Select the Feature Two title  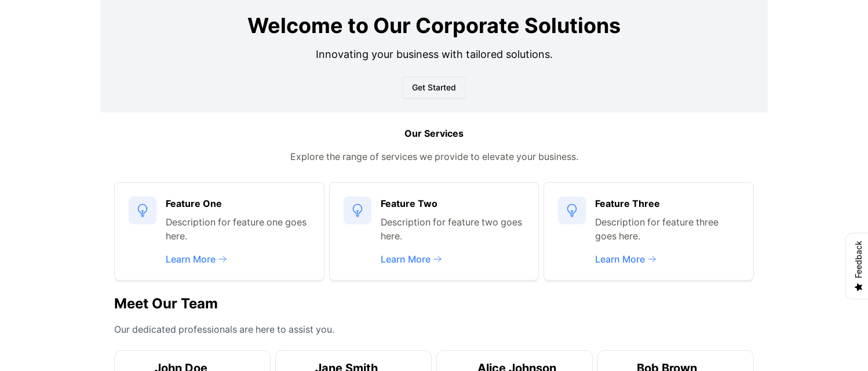tap(409, 203)
